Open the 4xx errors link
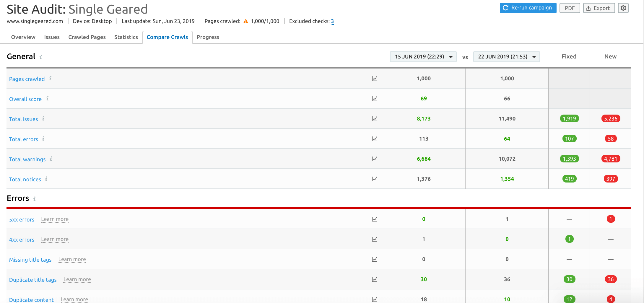The width and height of the screenshot is (644, 303). pyautogui.click(x=22, y=240)
